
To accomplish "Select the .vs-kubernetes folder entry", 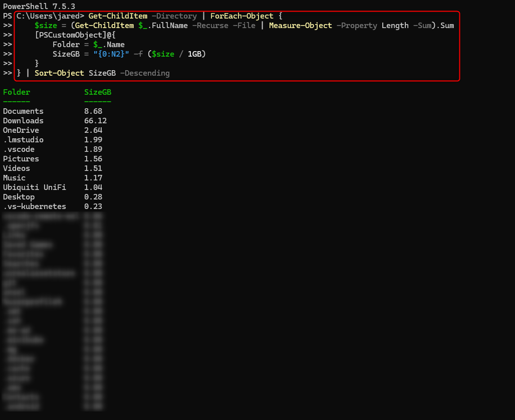I will click(35, 206).
